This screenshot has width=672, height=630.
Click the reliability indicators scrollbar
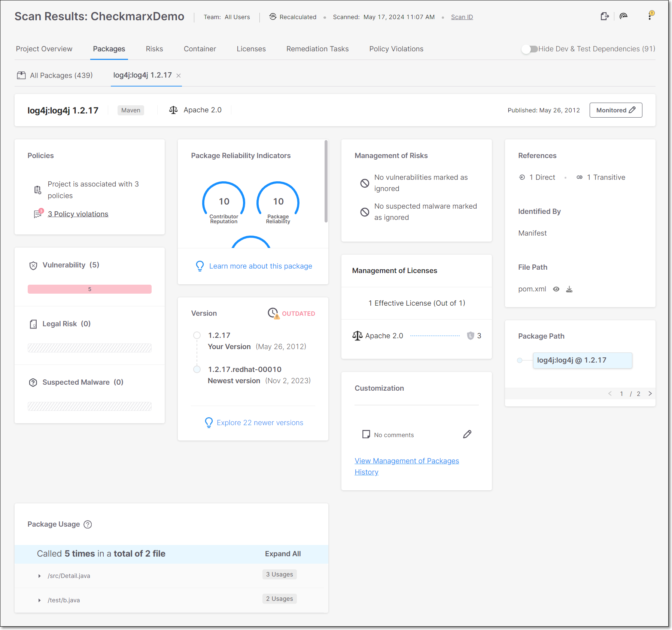(326, 181)
